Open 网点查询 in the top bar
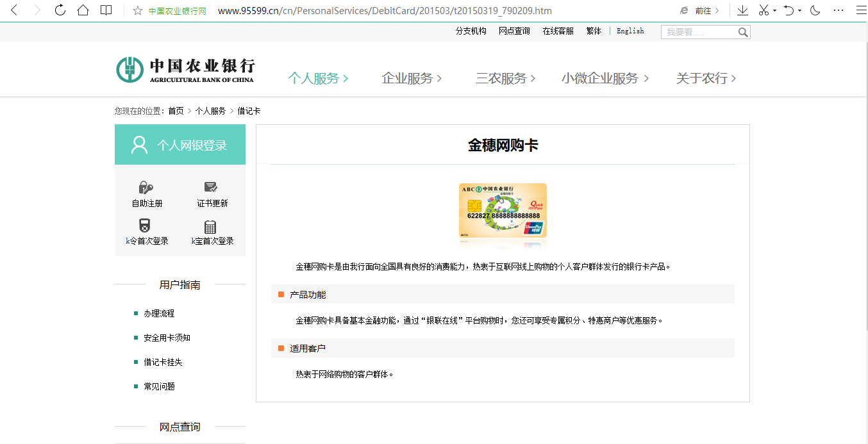The width and height of the screenshot is (868, 444). click(514, 31)
